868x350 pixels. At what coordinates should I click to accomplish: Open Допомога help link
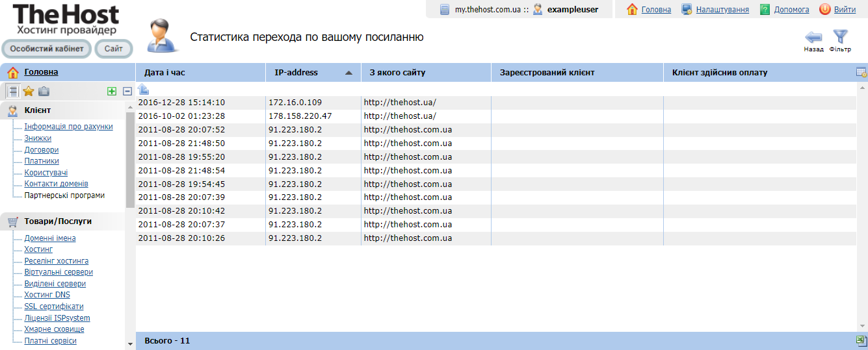click(x=791, y=10)
